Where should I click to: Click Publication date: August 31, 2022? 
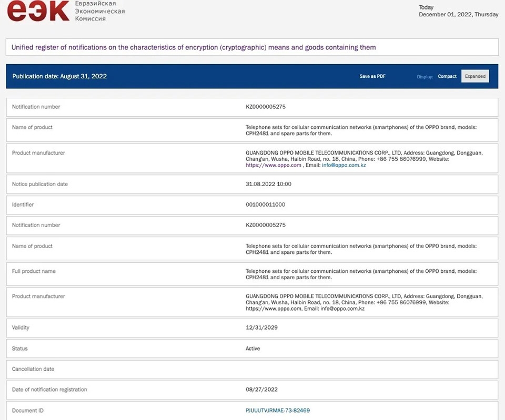59,76
